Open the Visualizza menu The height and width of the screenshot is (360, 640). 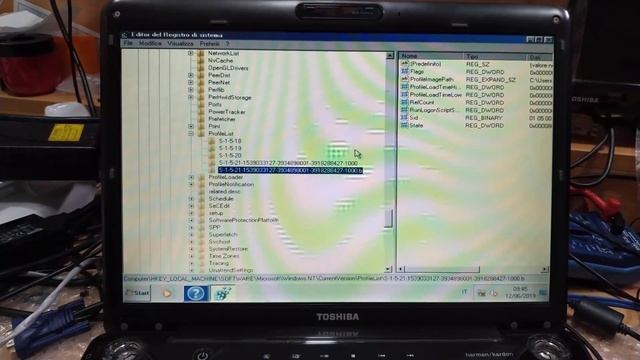click(180, 43)
